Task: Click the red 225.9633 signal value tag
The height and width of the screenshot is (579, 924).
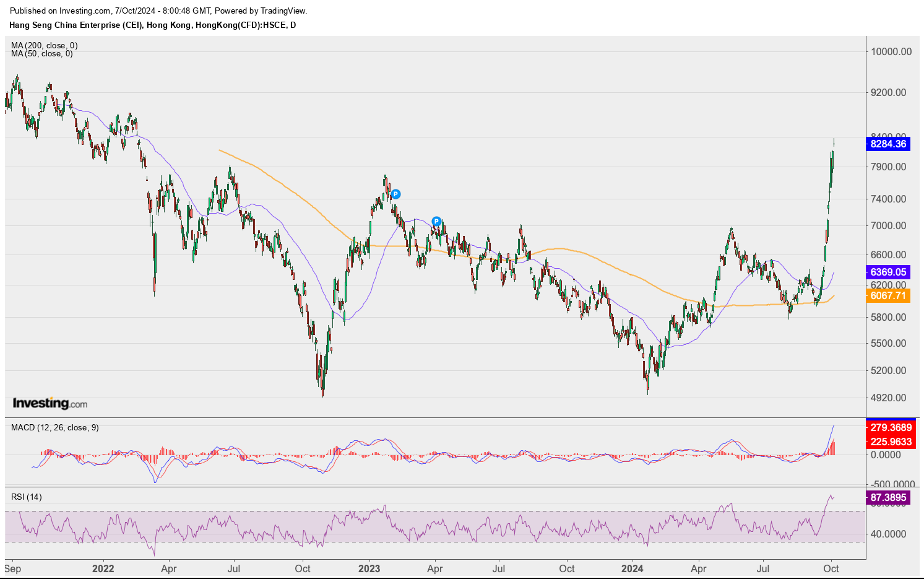Action: [x=891, y=442]
